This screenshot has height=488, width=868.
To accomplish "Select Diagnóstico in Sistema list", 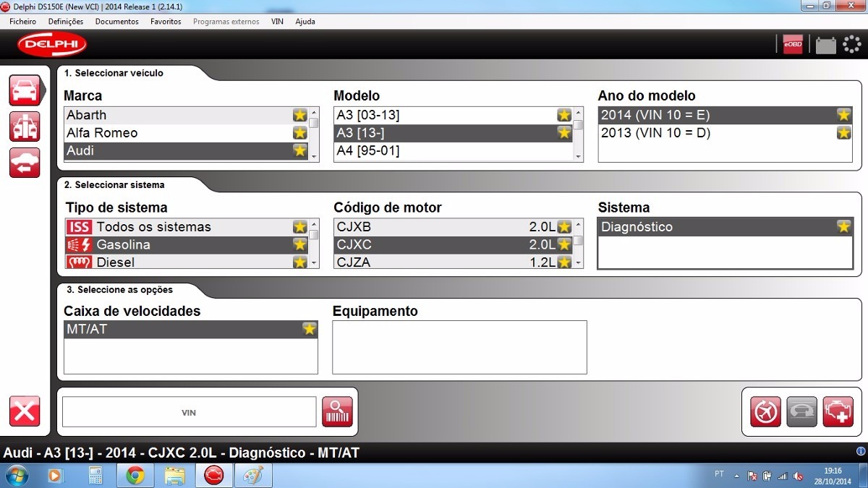I will click(726, 227).
